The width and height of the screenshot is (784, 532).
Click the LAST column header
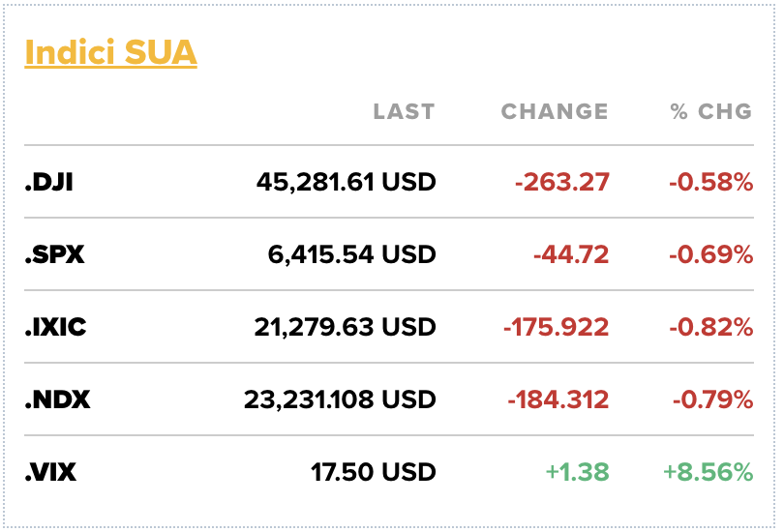(x=404, y=111)
